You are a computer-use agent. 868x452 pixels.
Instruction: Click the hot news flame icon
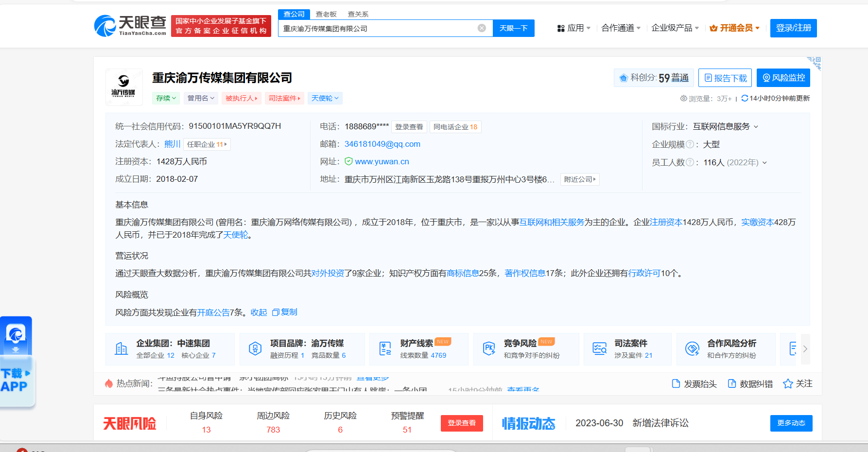click(109, 383)
